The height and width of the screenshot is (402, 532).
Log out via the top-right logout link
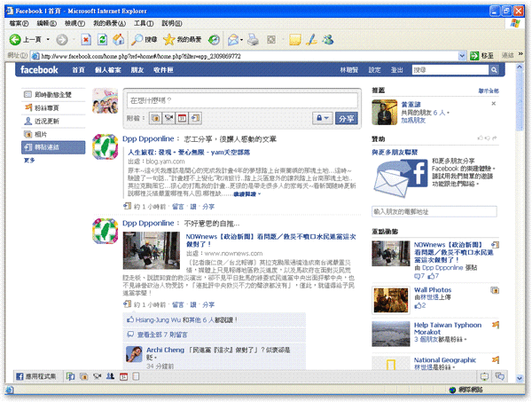(396, 70)
